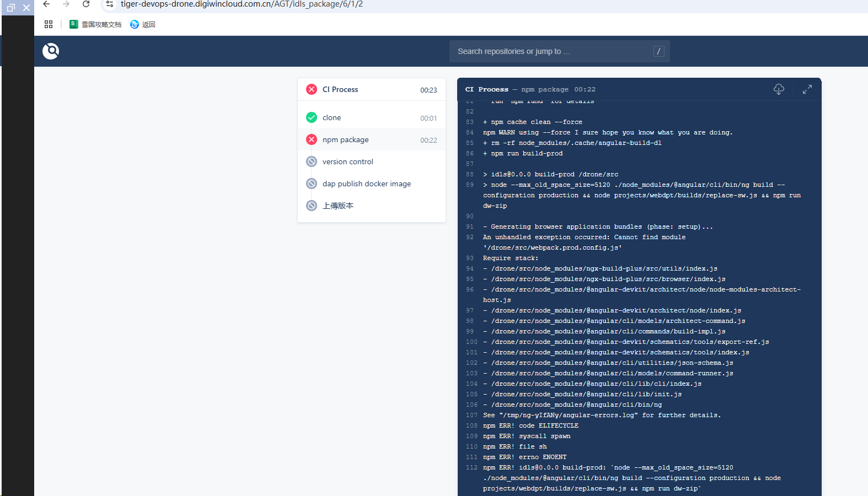Click the browser reload icon
This screenshot has height=496, width=868.
[86, 4]
